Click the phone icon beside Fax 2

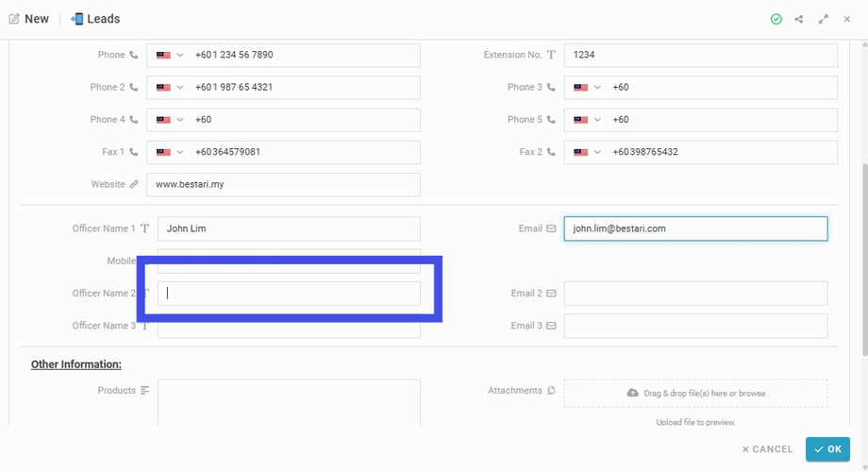point(551,152)
